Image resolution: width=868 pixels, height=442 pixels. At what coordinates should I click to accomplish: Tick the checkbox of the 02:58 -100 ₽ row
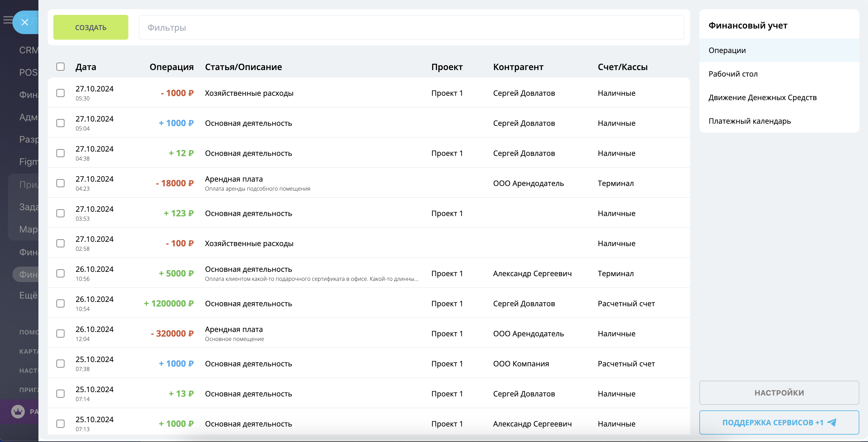pyautogui.click(x=60, y=243)
